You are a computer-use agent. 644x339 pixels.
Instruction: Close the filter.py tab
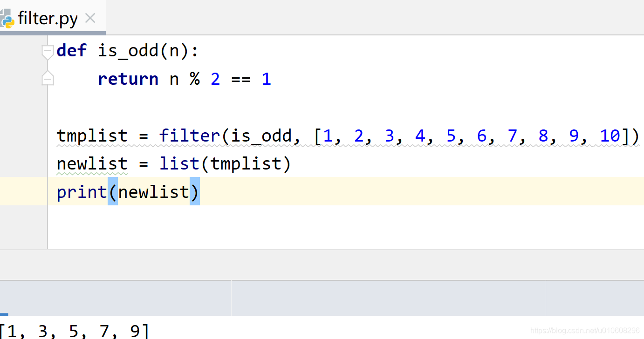[90, 18]
